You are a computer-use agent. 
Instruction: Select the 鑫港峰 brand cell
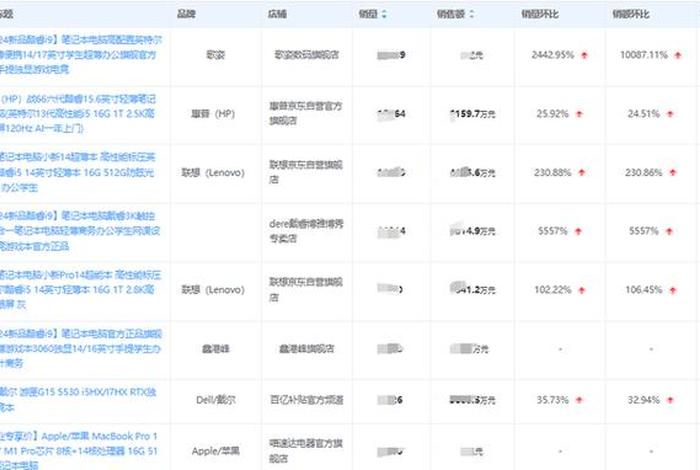216,349
